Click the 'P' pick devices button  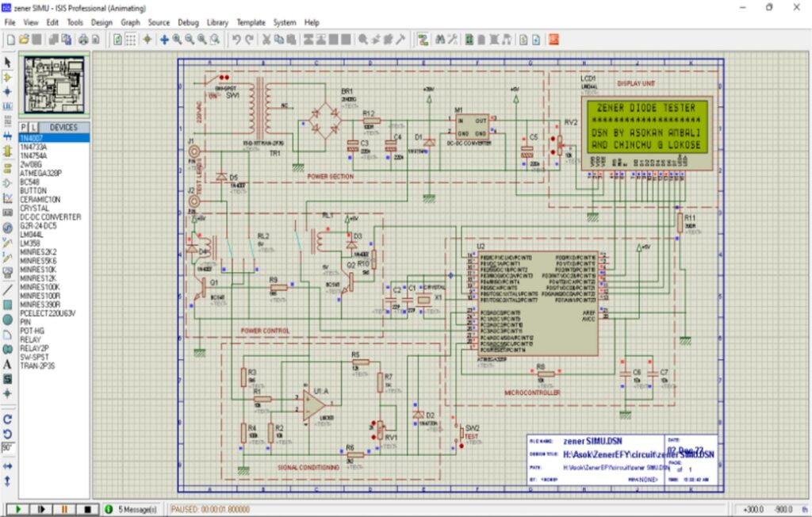pos(24,127)
